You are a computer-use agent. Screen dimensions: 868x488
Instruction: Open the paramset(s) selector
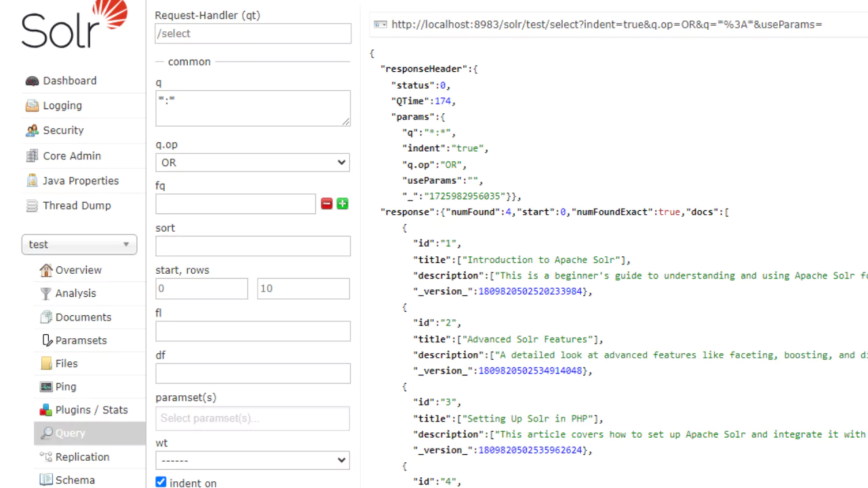click(253, 418)
